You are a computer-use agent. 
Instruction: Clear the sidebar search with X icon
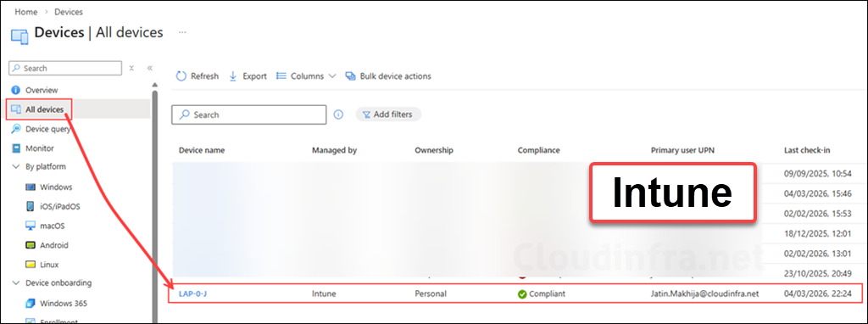(x=131, y=68)
